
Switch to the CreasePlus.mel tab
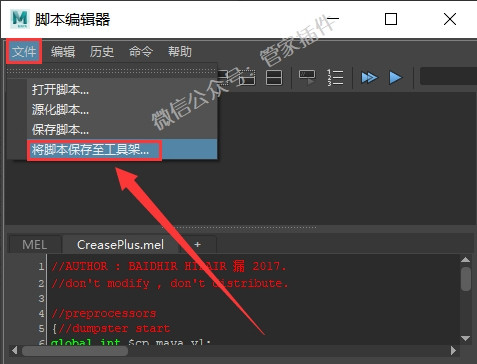coord(120,245)
